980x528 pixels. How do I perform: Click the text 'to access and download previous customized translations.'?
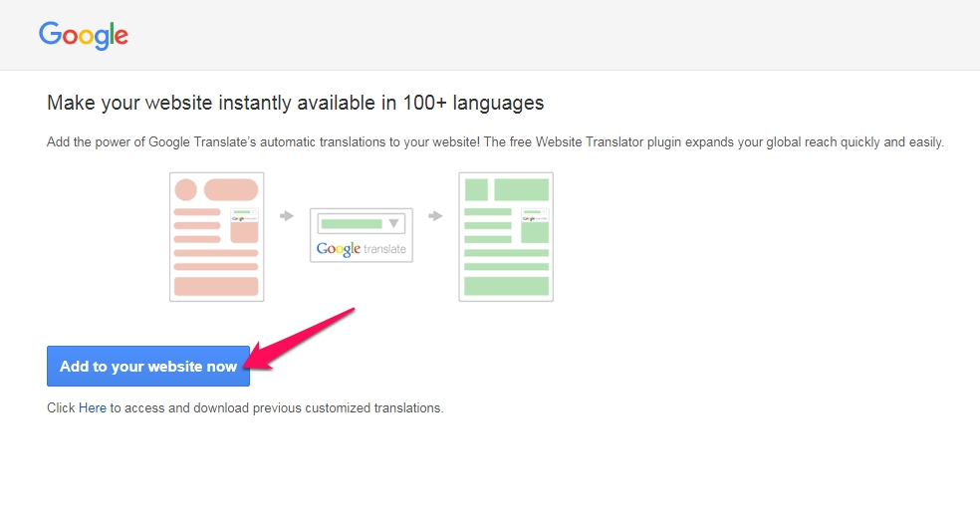pyautogui.click(x=277, y=408)
